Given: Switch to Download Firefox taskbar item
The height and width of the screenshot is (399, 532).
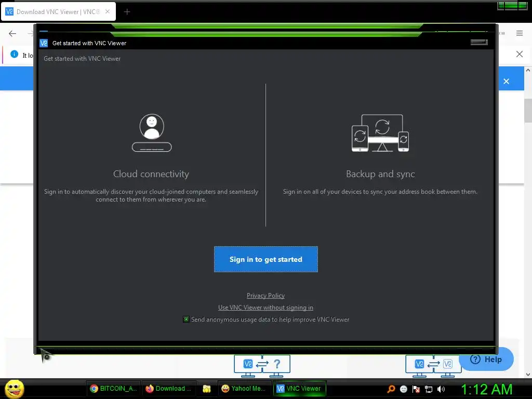Looking at the screenshot, I should coord(168,389).
